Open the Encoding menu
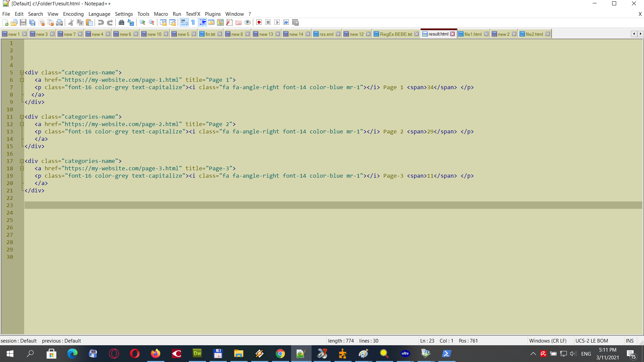 (73, 14)
